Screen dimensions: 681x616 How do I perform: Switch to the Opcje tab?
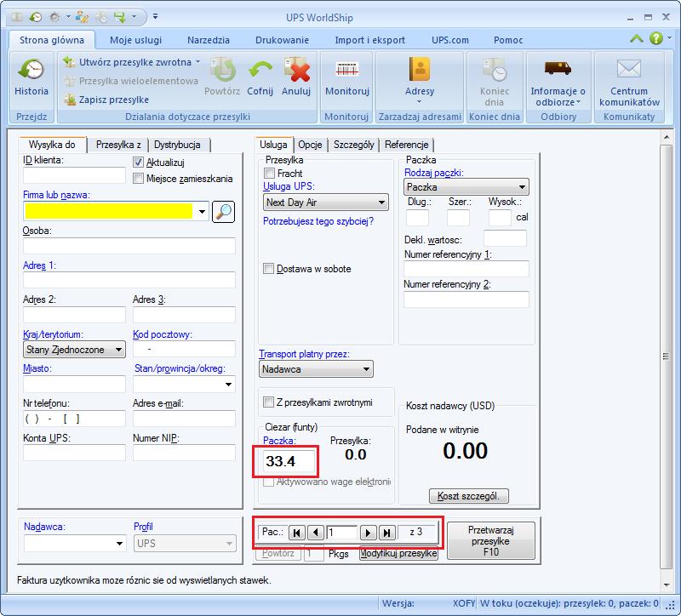pos(310,145)
